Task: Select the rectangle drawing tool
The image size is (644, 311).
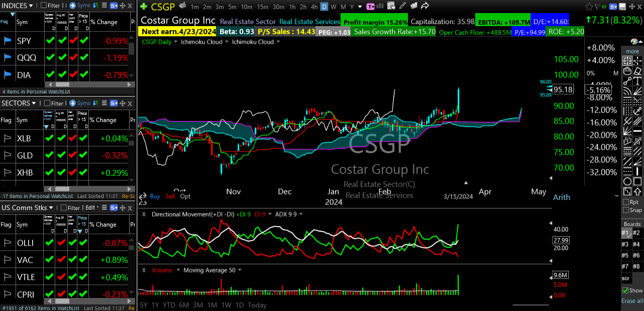Action: click(637, 182)
